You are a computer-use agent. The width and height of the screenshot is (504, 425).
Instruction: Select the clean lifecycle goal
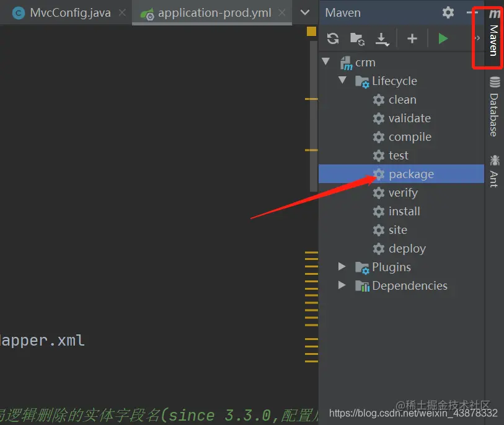402,100
